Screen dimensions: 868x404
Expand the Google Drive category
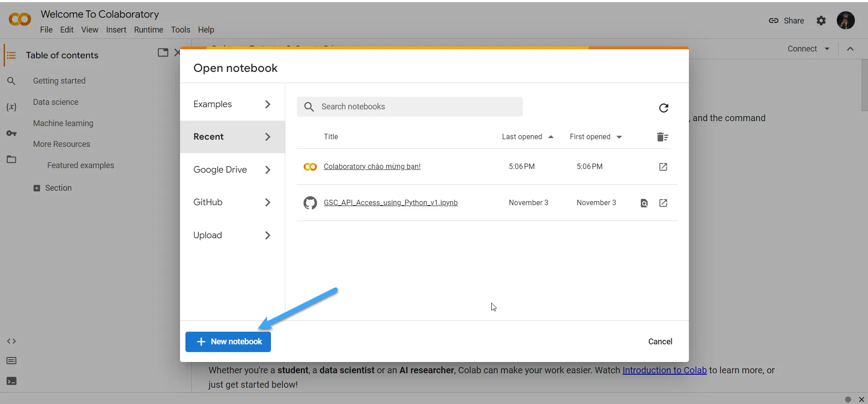click(232, 170)
